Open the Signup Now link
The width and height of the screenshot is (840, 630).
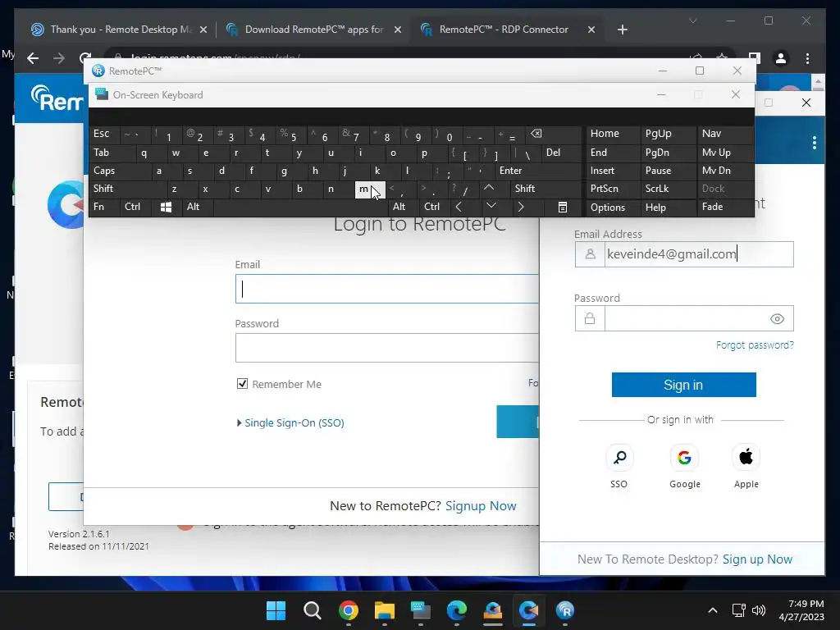coord(481,505)
